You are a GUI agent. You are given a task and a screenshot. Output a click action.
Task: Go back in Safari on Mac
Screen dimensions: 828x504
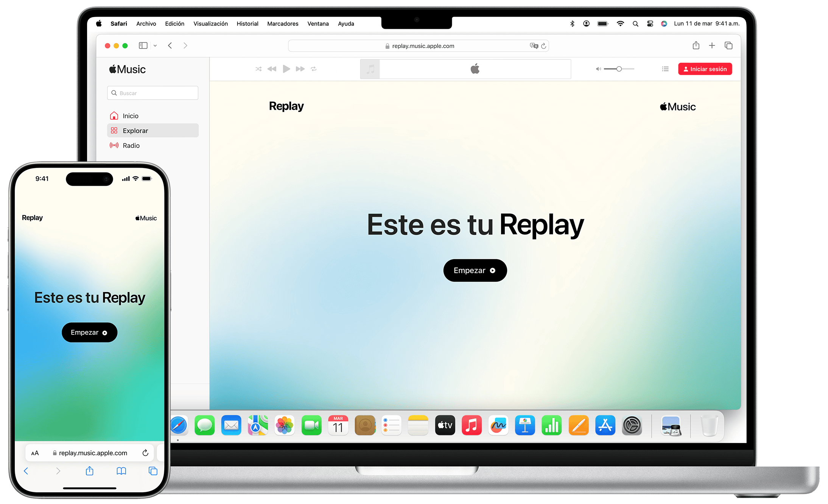170,46
